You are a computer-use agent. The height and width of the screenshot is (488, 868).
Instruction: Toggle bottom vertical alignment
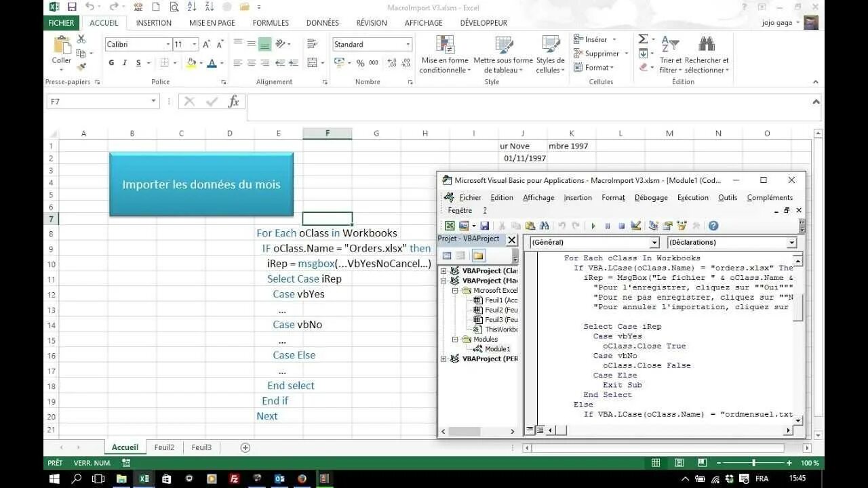265,44
